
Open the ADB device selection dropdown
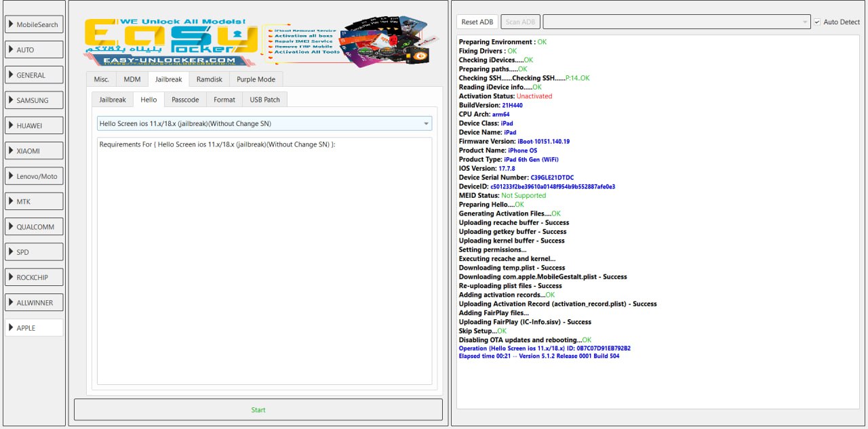click(677, 22)
